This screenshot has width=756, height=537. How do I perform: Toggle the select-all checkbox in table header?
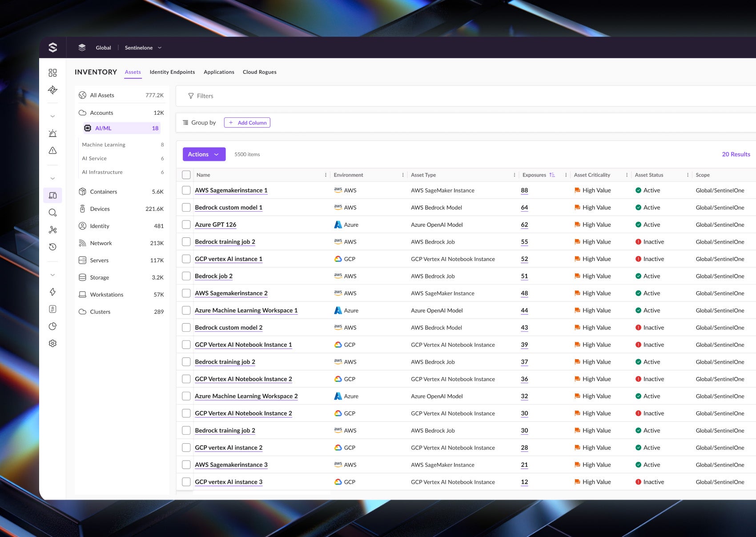click(186, 175)
